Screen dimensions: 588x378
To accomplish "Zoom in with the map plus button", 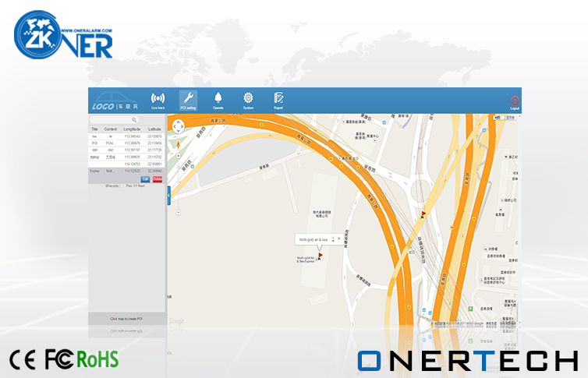I will (178, 156).
